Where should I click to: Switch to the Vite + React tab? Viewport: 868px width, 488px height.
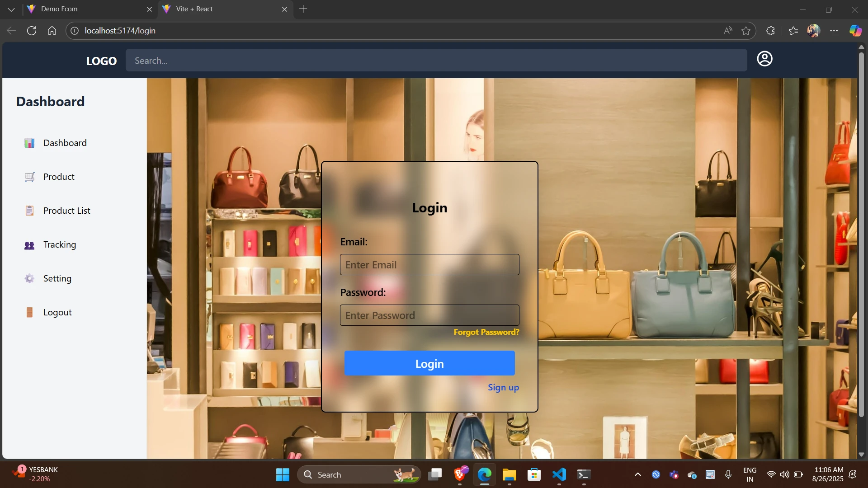point(225,9)
